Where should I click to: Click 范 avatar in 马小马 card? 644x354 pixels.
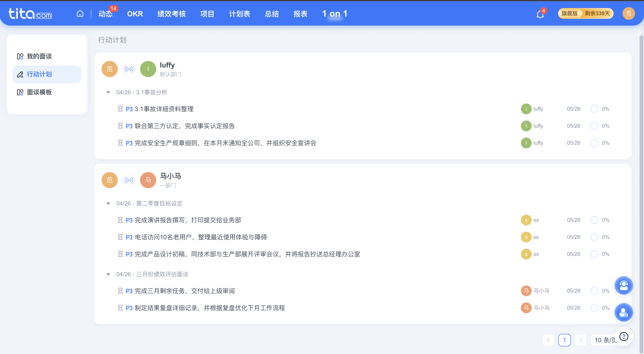coord(109,180)
